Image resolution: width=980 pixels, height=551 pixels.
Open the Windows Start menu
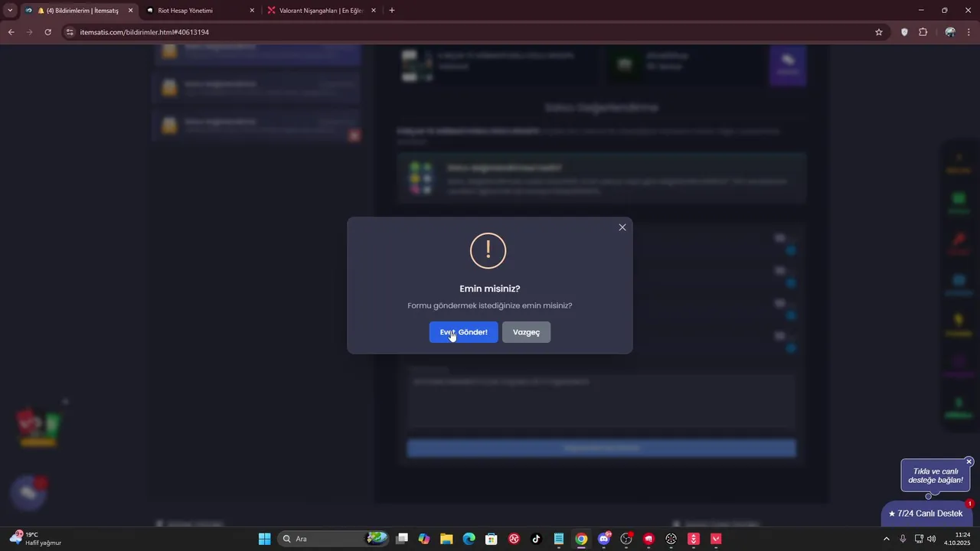(264, 539)
